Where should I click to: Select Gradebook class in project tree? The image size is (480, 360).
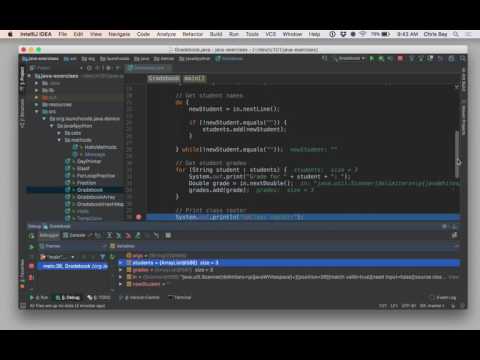(90, 190)
